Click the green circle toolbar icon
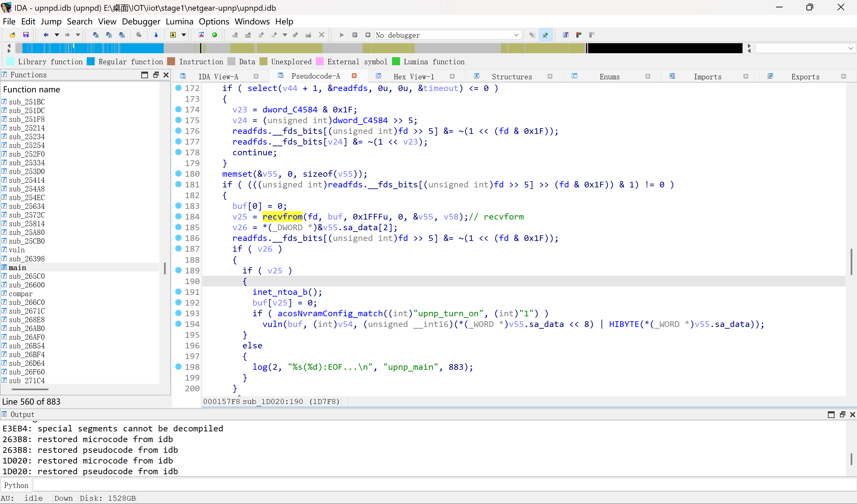Image resolution: width=857 pixels, height=504 pixels. click(x=215, y=35)
